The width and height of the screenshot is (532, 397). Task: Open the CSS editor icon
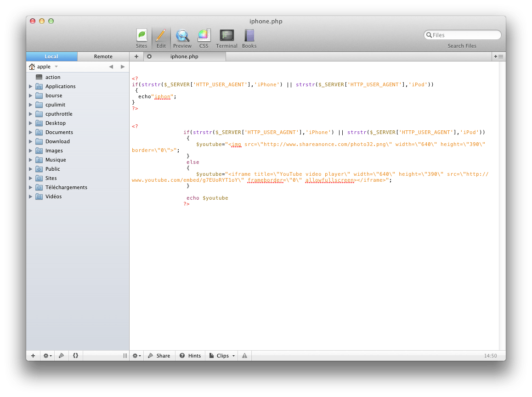click(x=204, y=39)
